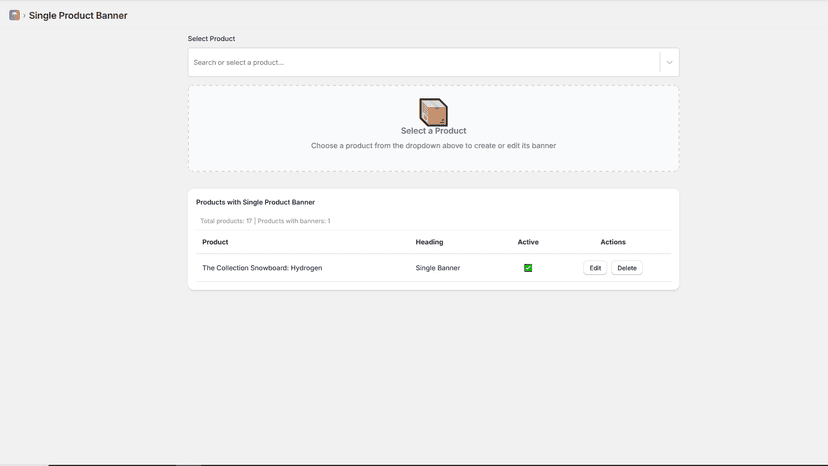Toggle the Active checkbox for Hydrogen snowboard
828x466 pixels.
coord(528,268)
